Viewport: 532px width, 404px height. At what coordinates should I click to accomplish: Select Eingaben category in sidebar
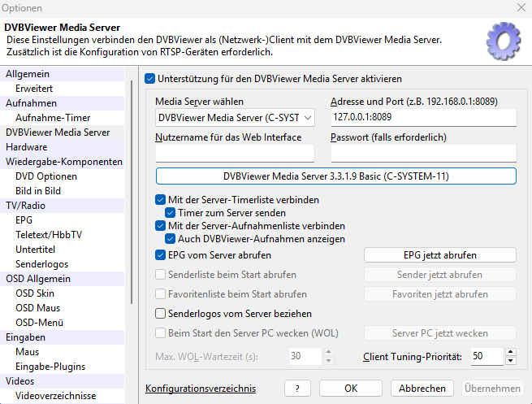click(x=62, y=337)
